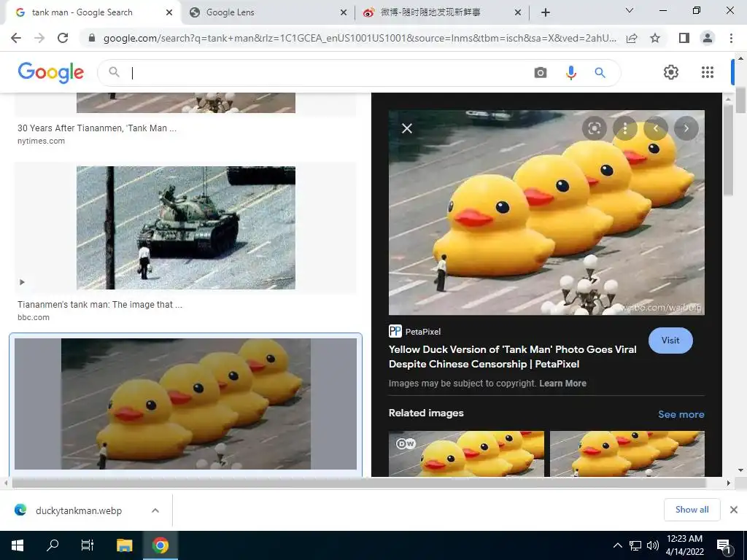Viewport: 747px width, 560px height.
Task: Click "Tiananmen's tank man" result title
Action: (x=100, y=304)
